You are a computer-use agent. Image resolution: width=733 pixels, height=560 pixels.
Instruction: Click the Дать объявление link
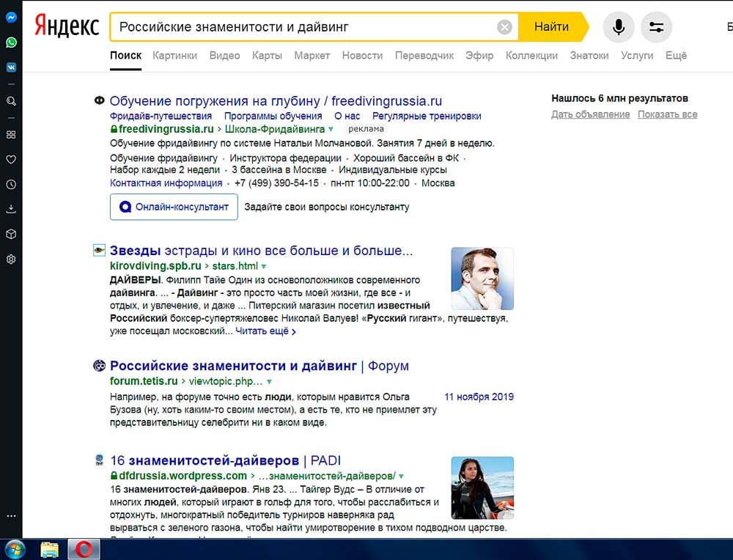[x=590, y=114]
